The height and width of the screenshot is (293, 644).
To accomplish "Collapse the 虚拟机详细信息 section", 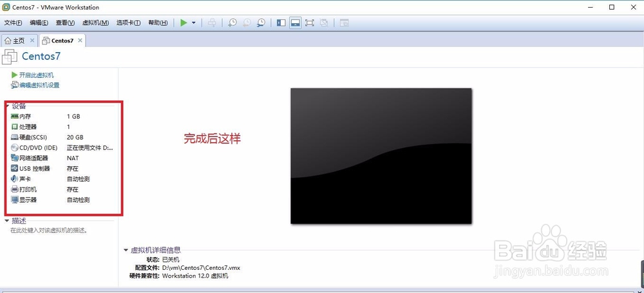I will pos(126,250).
